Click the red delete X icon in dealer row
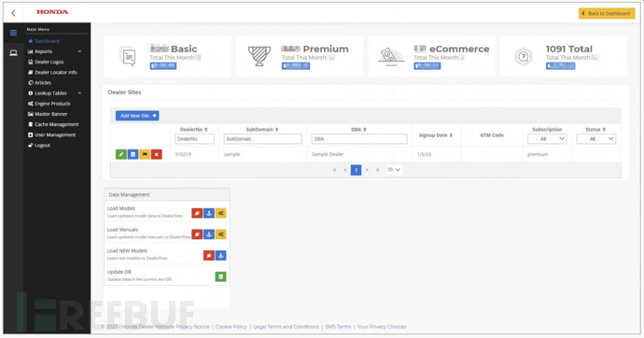Viewport: 644px width, 338px height. [157, 154]
